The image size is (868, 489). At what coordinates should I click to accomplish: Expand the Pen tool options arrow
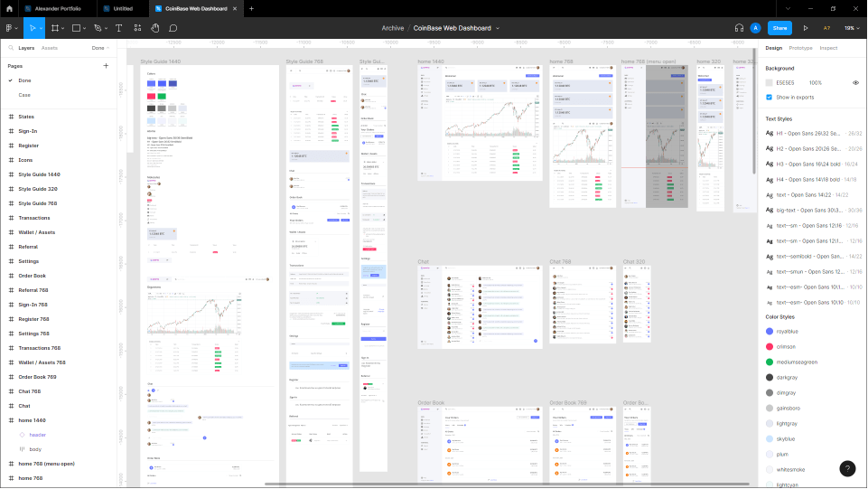106,28
